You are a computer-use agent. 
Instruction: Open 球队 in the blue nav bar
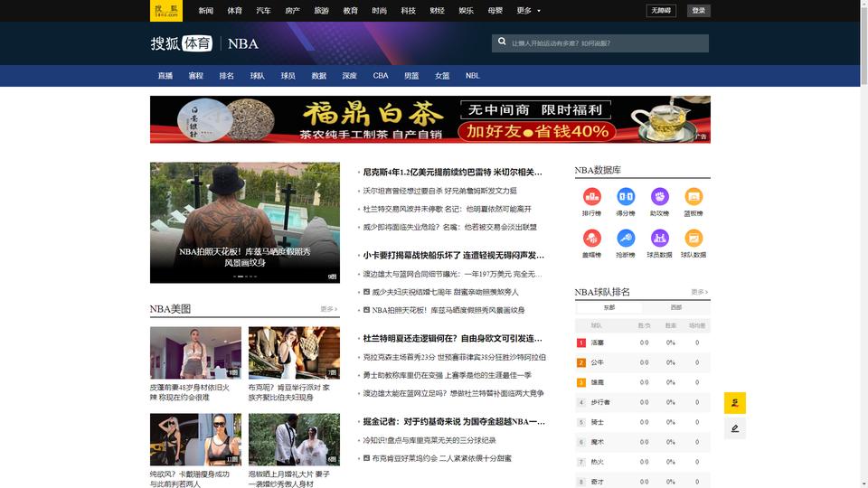[258, 76]
